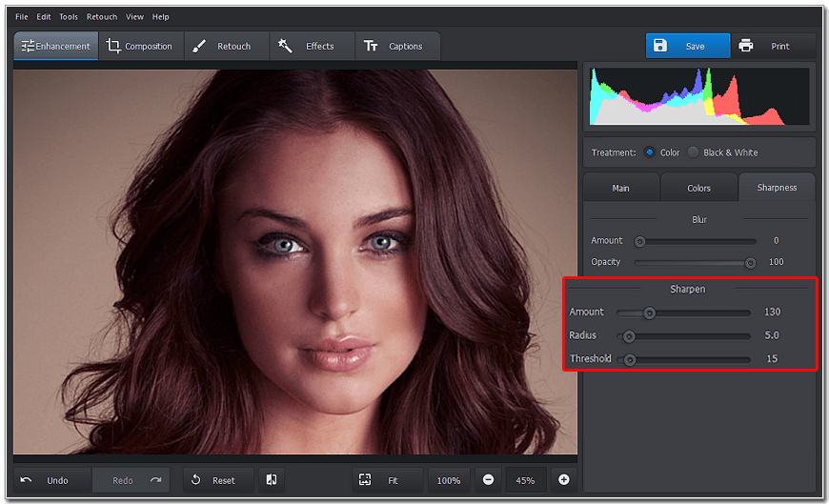The width and height of the screenshot is (829, 504).
Task: Click the histogram display panel
Action: click(x=699, y=96)
